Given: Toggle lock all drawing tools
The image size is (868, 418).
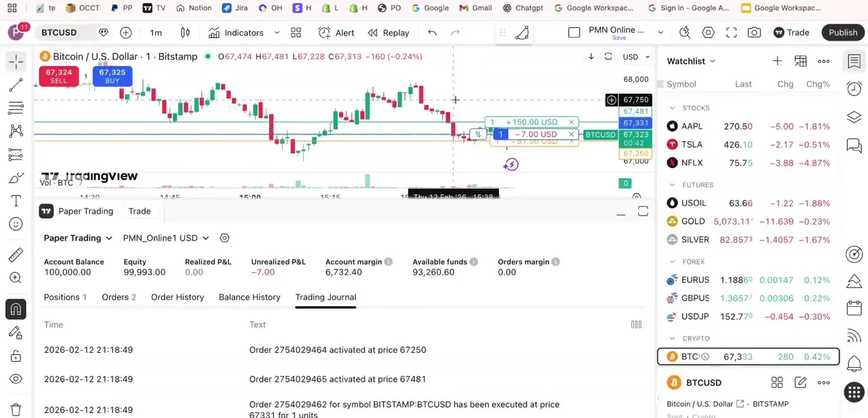Looking at the screenshot, I should pyautogui.click(x=16, y=356).
